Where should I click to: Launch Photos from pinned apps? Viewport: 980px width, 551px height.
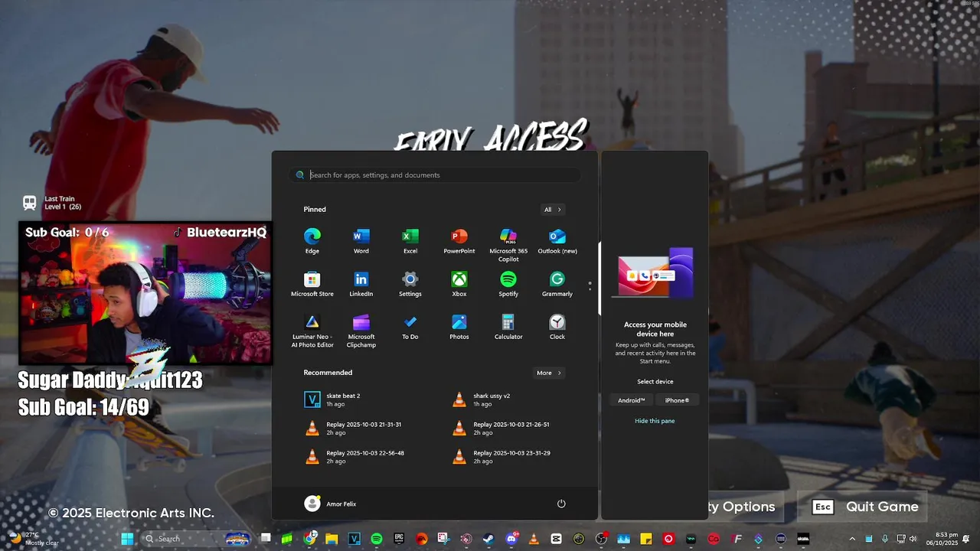point(459,326)
